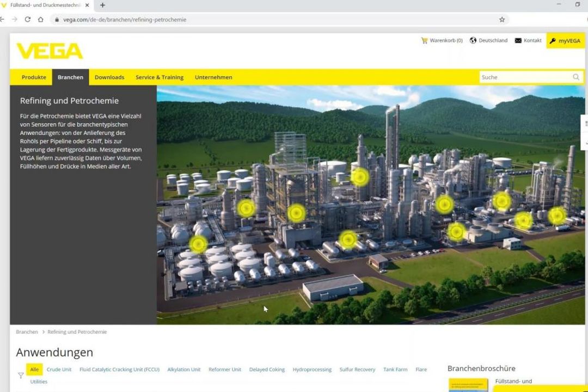Open the Kontakt envelope link
Screen dimensions: 588x392
528,40
